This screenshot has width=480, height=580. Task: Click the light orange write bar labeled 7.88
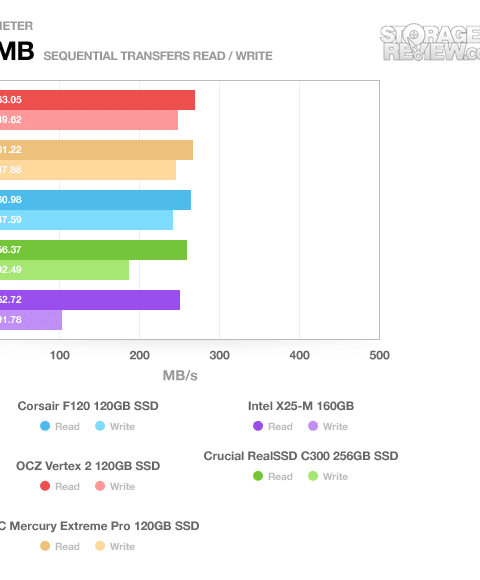tap(88, 170)
